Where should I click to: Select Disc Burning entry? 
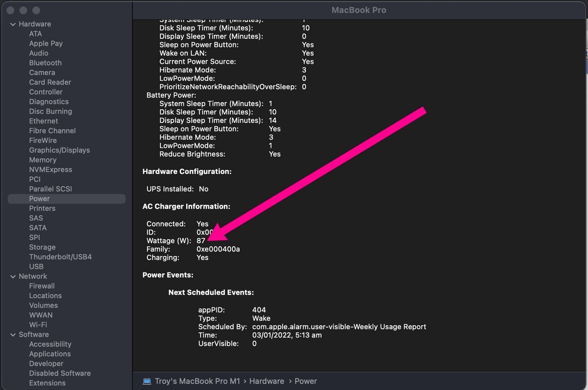click(x=50, y=112)
